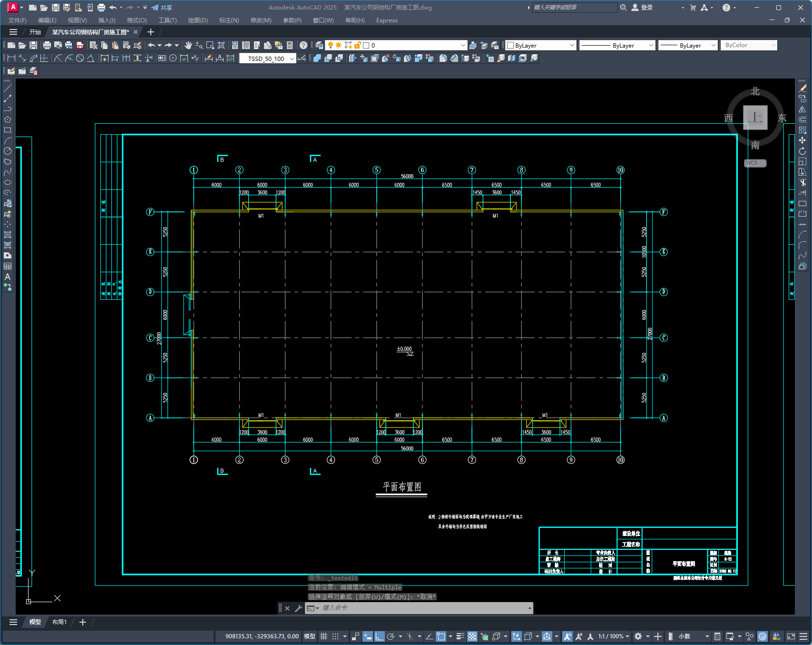Add a new layout with plus button

coord(83,622)
